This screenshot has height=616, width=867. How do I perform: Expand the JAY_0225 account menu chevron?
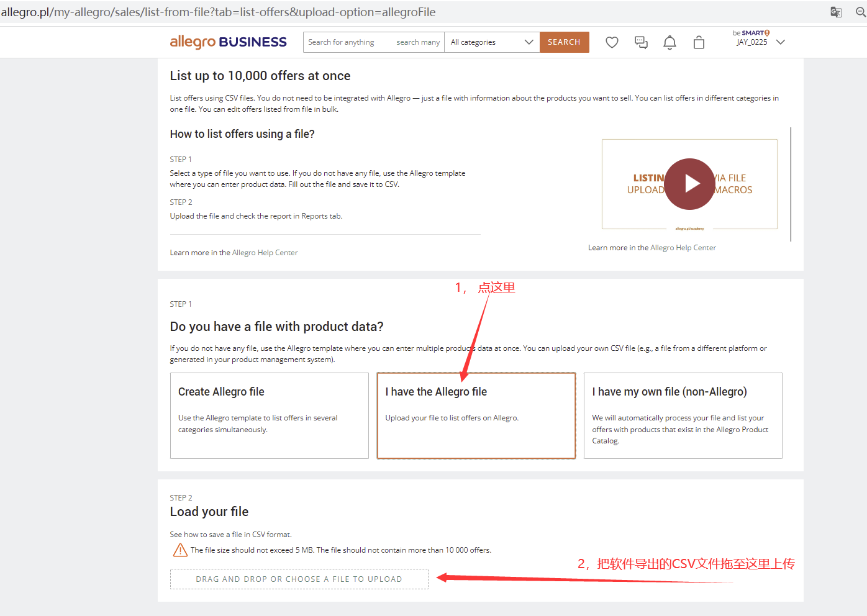[x=781, y=42]
